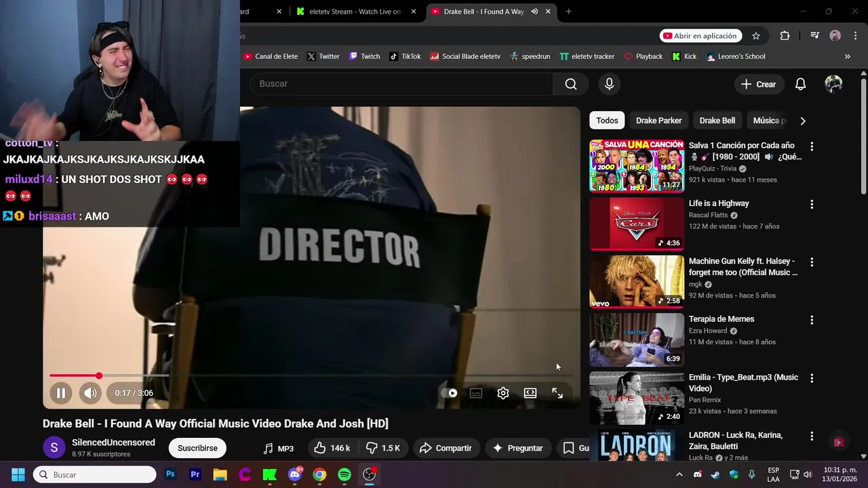
Task: Open the Kick bookmark
Action: pos(684,56)
